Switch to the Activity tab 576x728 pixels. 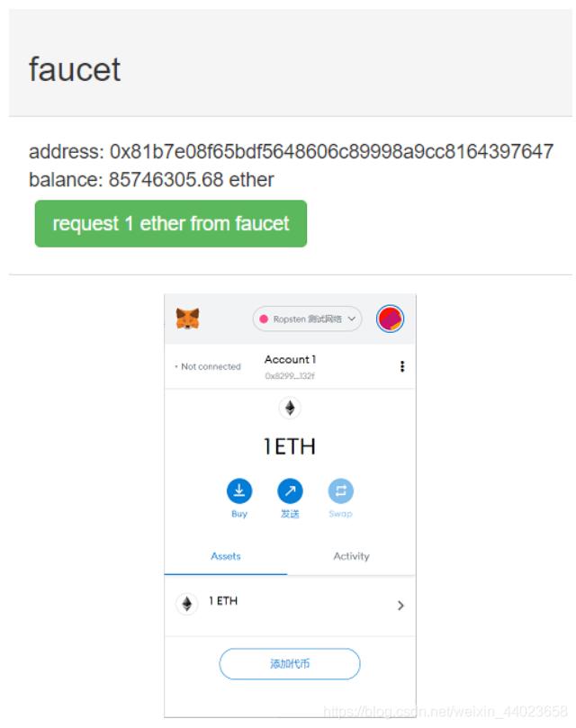351,556
